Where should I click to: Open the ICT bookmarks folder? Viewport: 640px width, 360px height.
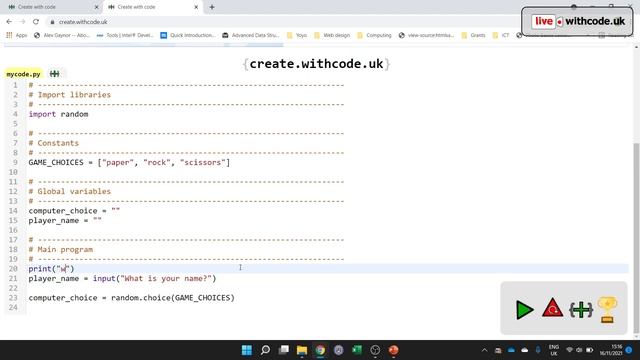(501, 36)
